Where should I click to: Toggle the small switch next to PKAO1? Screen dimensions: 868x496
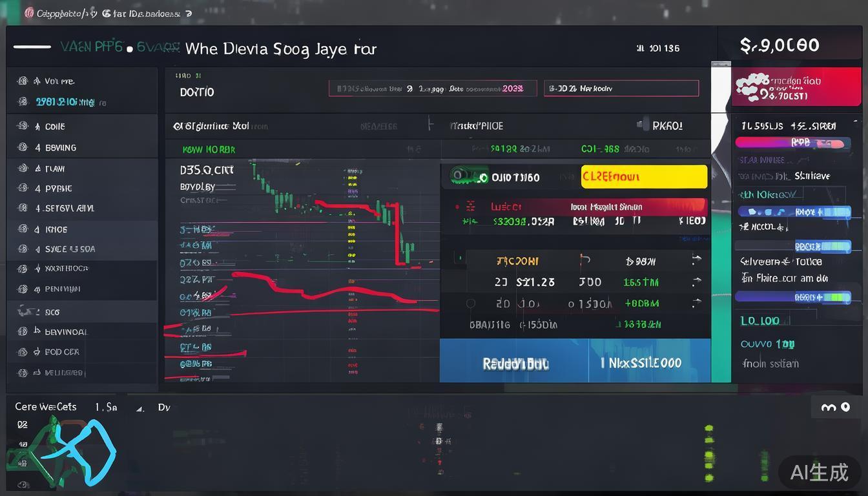643,125
